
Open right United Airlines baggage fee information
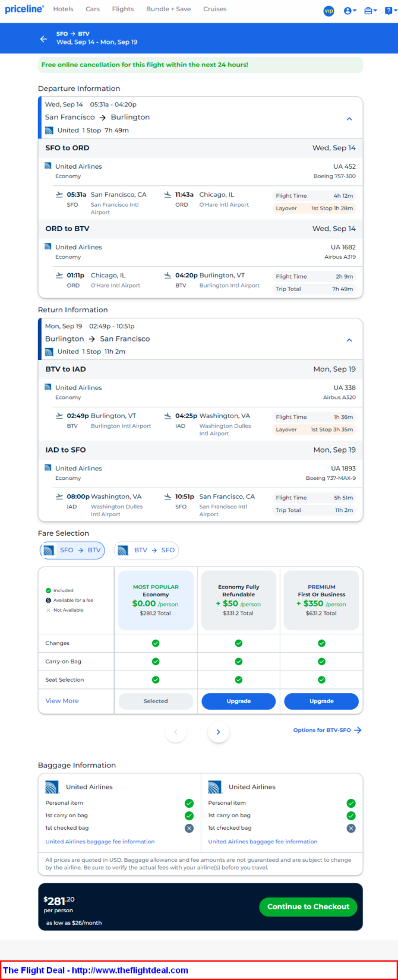[x=263, y=842]
